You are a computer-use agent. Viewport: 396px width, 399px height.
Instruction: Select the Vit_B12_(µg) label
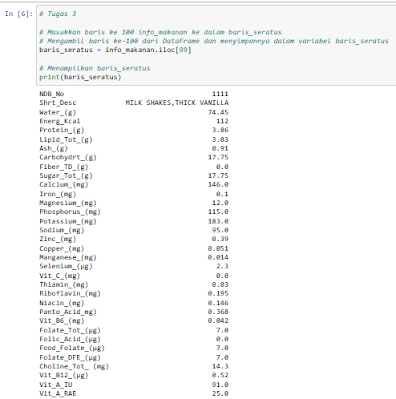(x=64, y=375)
